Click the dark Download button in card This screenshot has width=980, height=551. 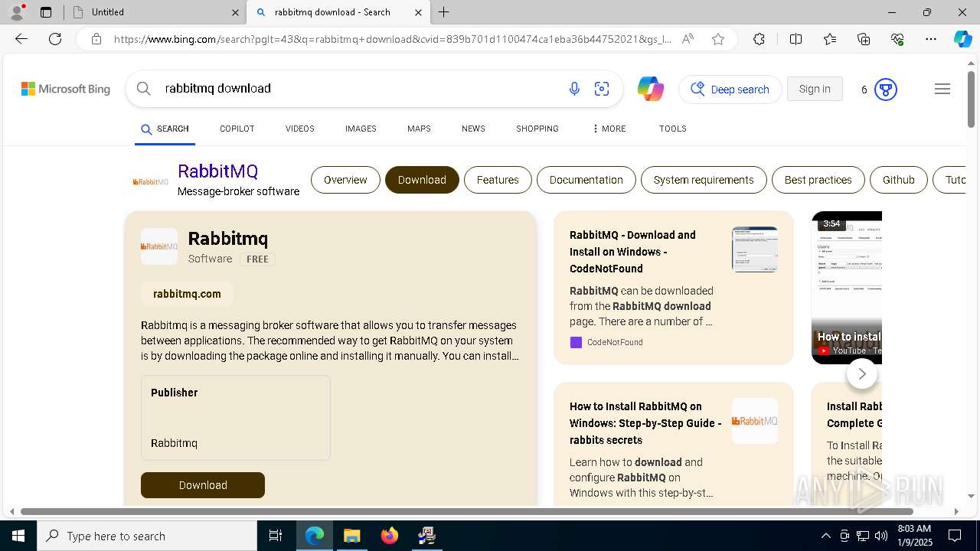coord(203,485)
